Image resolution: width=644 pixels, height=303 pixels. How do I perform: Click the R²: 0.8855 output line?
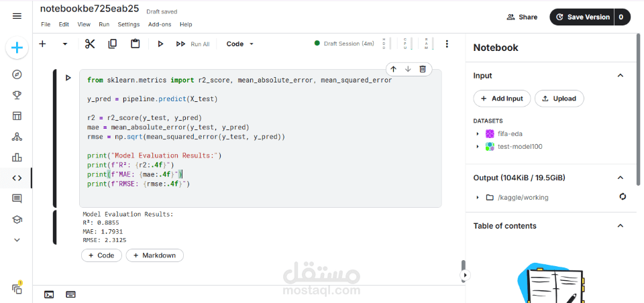coord(101,223)
